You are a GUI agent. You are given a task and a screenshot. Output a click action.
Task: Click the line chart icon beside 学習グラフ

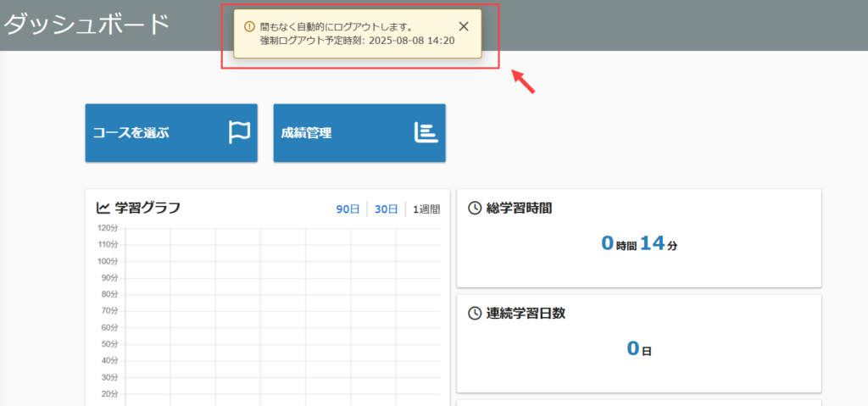103,209
